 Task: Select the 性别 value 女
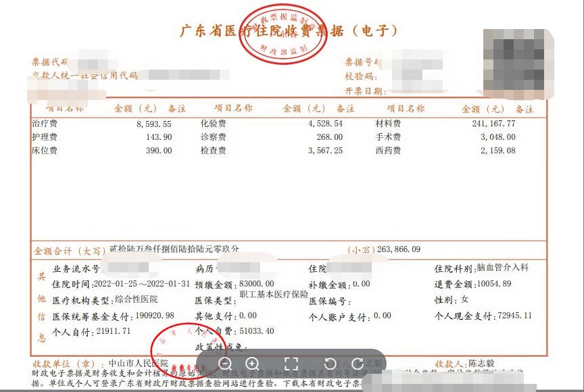pos(464,299)
